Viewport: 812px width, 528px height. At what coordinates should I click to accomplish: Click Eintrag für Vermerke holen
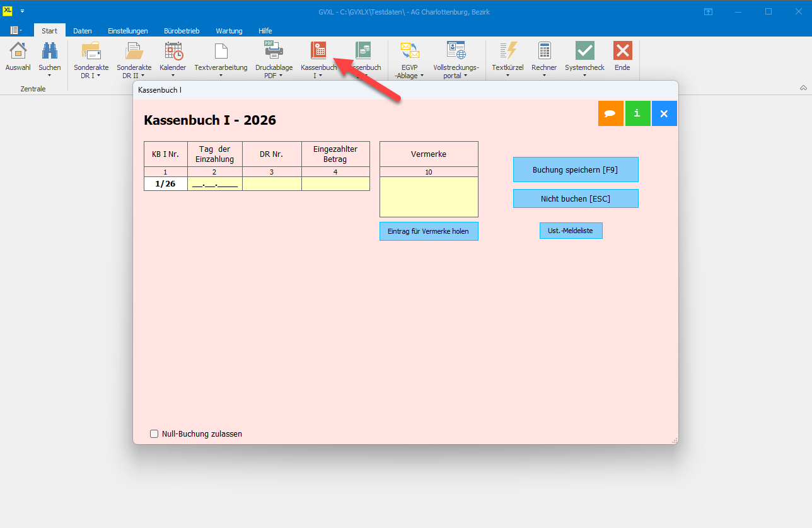pyautogui.click(x=429, y=231)
